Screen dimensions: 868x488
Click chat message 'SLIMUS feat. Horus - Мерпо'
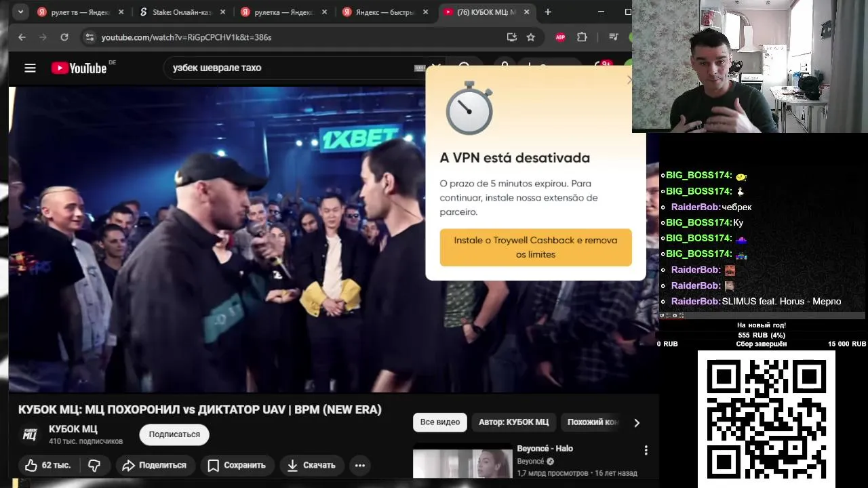[781, 302]
